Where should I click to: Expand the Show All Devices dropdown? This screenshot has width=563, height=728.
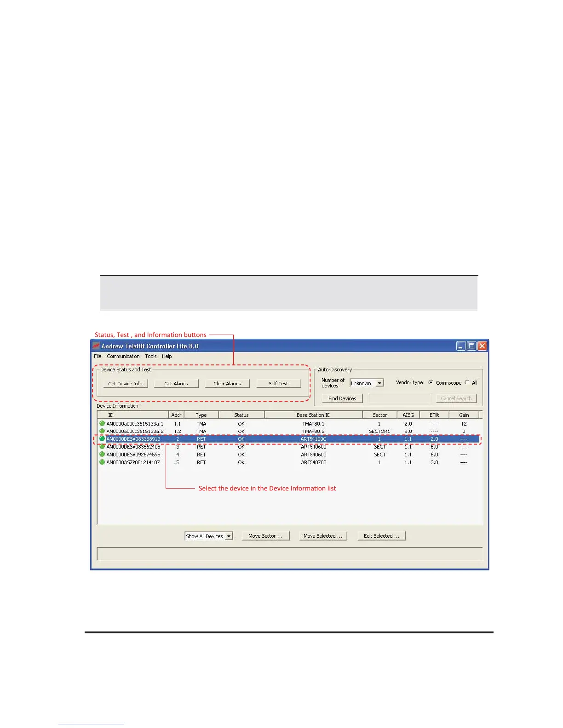point(209,536)
